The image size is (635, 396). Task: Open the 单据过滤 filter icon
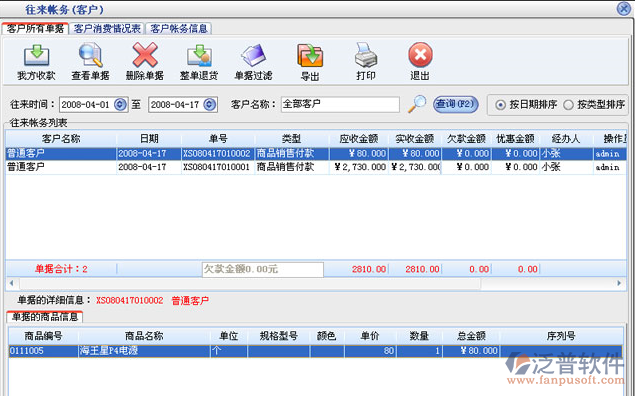pos(254,55)
